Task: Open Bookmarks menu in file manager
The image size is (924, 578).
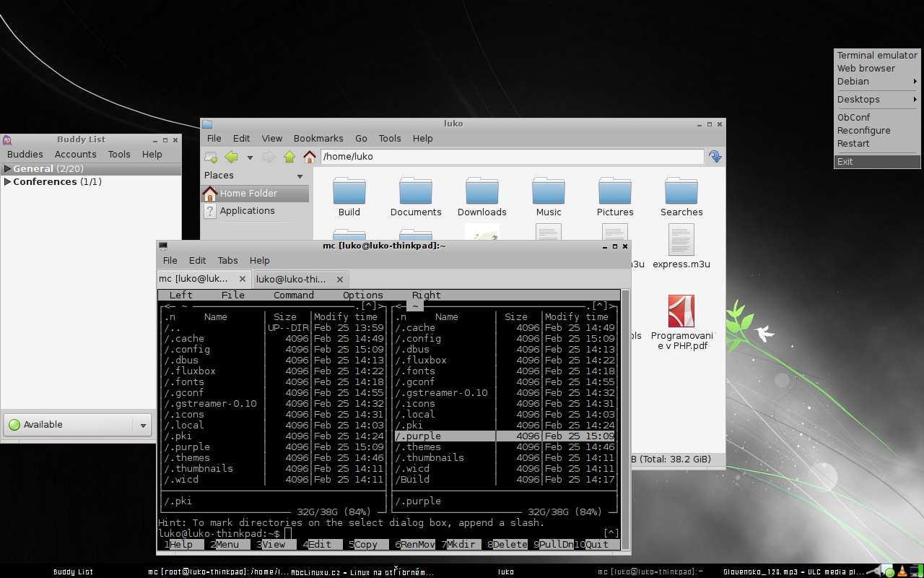Action: click(318, 139)
